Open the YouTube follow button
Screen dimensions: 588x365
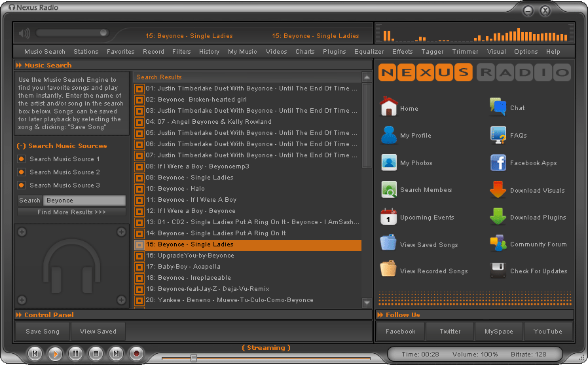pos(548,331)
